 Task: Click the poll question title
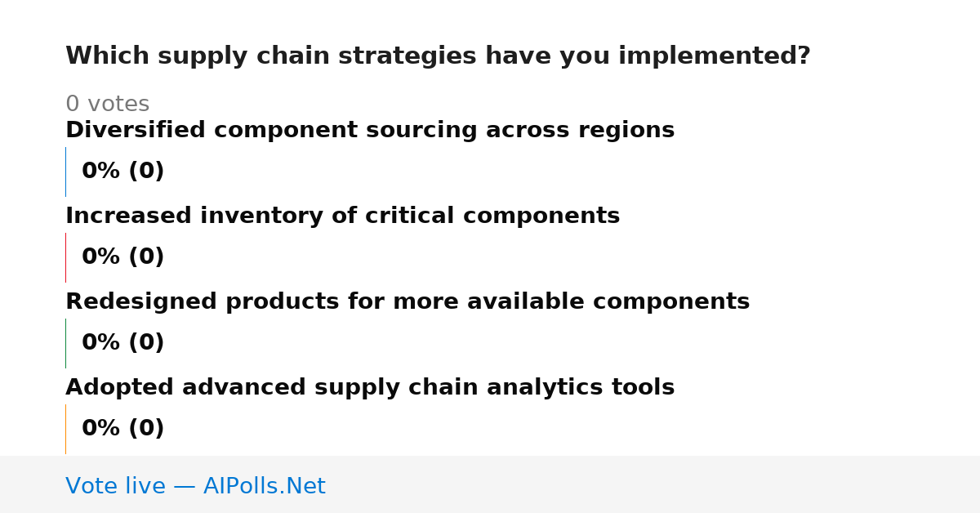pos(438,56)
